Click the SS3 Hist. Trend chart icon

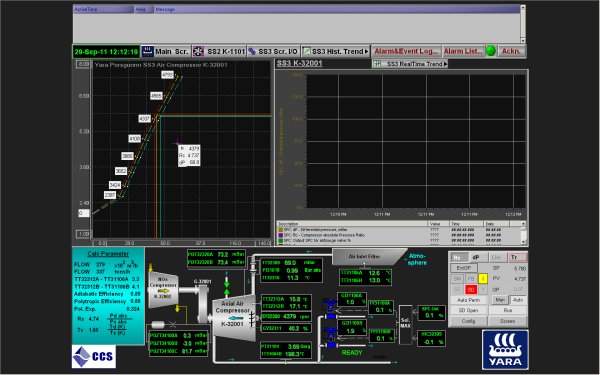[307, 51]
